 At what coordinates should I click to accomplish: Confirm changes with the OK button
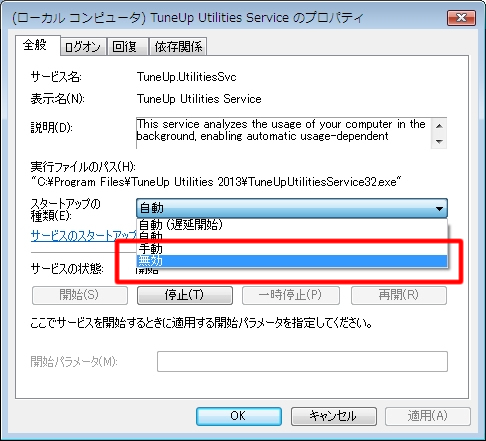click(239, 416)
